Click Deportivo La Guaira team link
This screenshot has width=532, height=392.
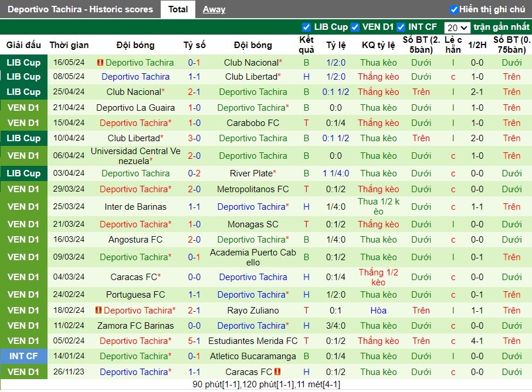[135, 108]
